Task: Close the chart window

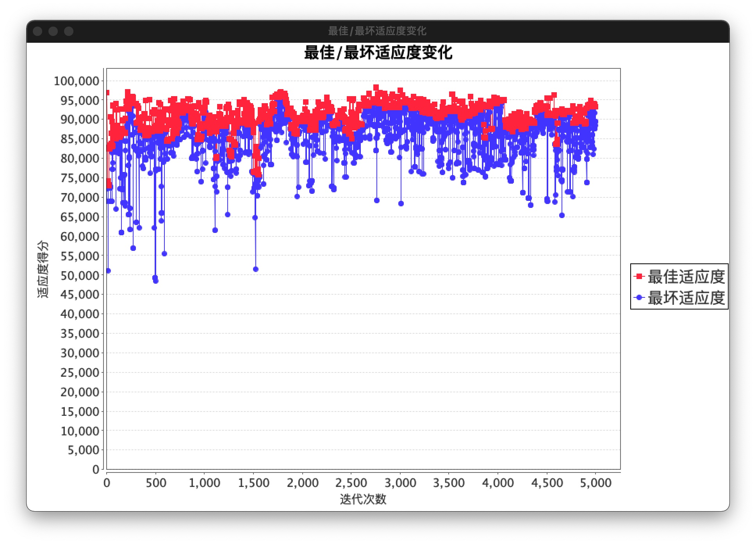Action: coord(37,31)
